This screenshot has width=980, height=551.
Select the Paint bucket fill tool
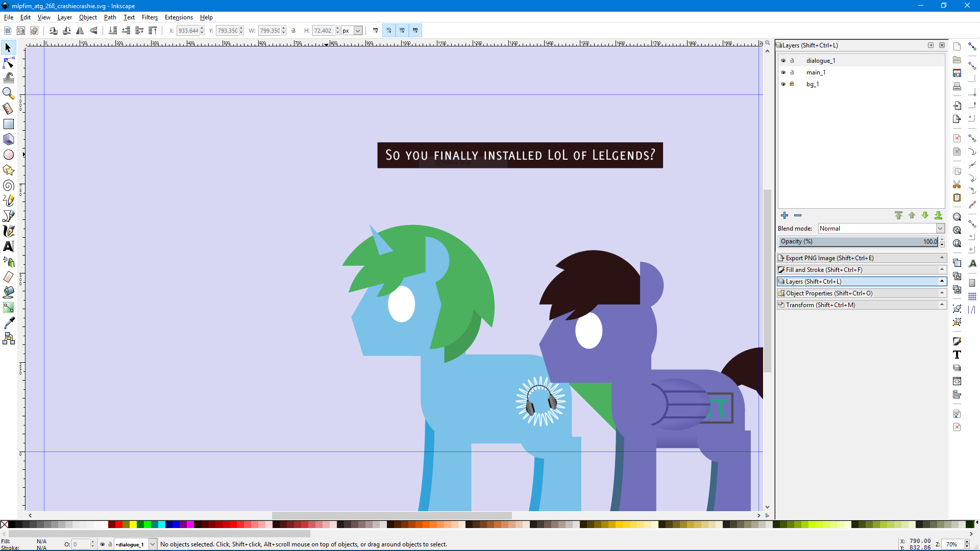pos(9,292)
